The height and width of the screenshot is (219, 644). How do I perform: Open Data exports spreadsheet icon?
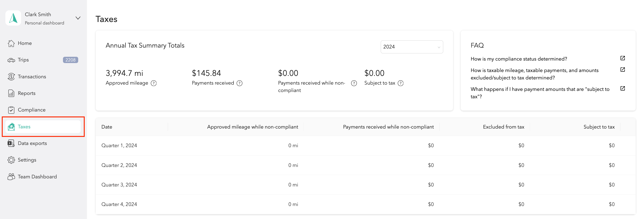[x=11, y=143]
